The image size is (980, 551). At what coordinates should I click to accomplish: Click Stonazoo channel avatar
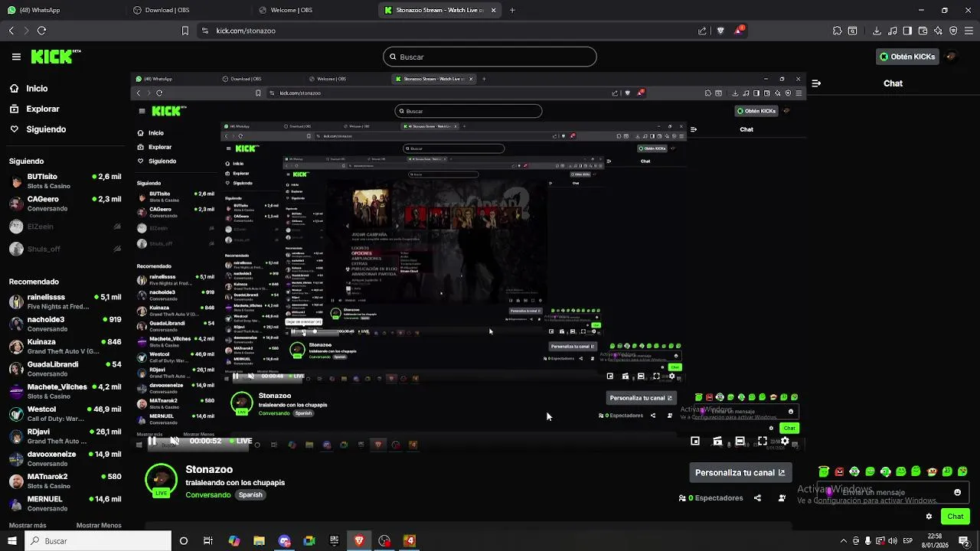tap(161, 479)
